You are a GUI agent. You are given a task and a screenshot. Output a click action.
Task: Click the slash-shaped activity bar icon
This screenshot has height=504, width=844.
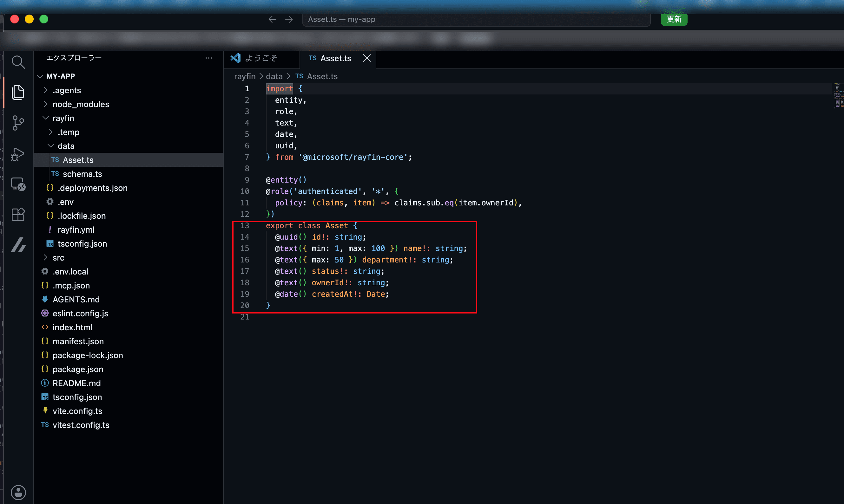tap(18, 245)
